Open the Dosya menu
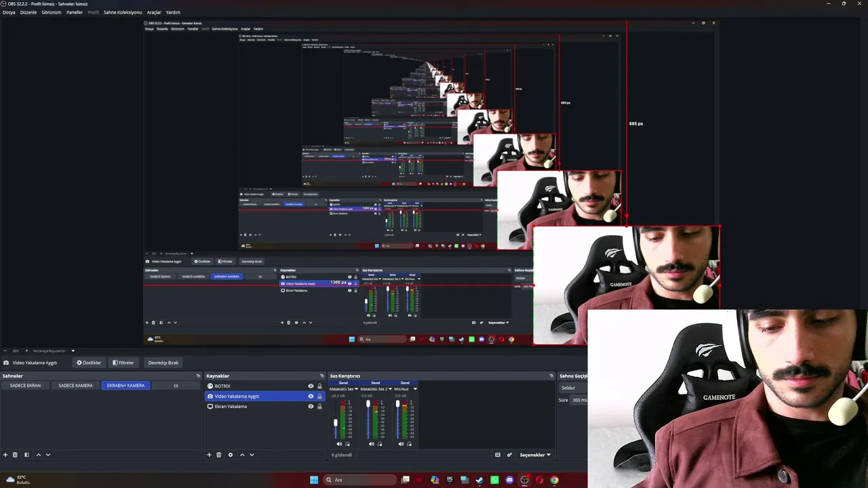The height and width of the screenshot is (488, 868). pyautogui.click(x=9, y=12)
